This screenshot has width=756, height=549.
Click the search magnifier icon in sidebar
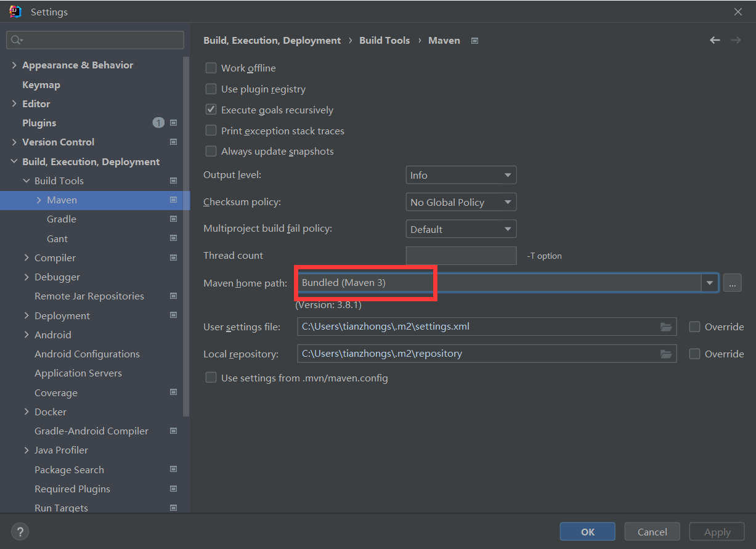16,40
